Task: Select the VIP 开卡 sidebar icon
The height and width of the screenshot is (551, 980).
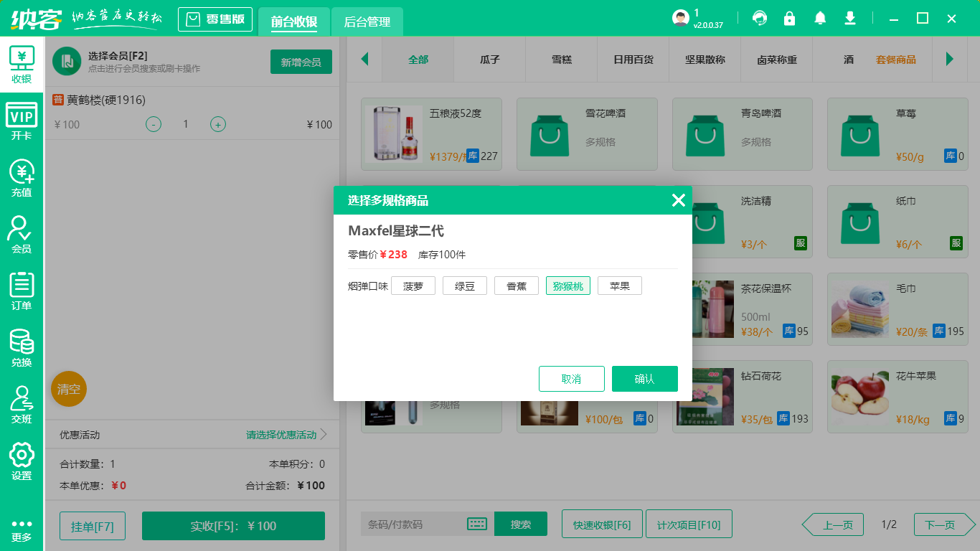Action: (22, 117)
